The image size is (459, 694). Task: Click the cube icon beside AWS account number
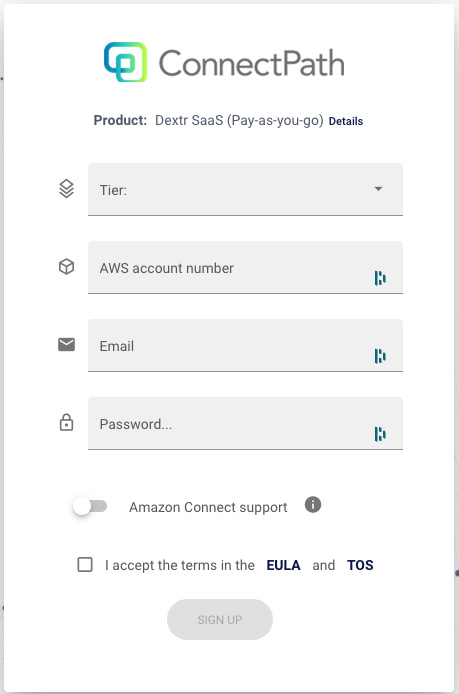pyautogui.click(x=66, y=266)
